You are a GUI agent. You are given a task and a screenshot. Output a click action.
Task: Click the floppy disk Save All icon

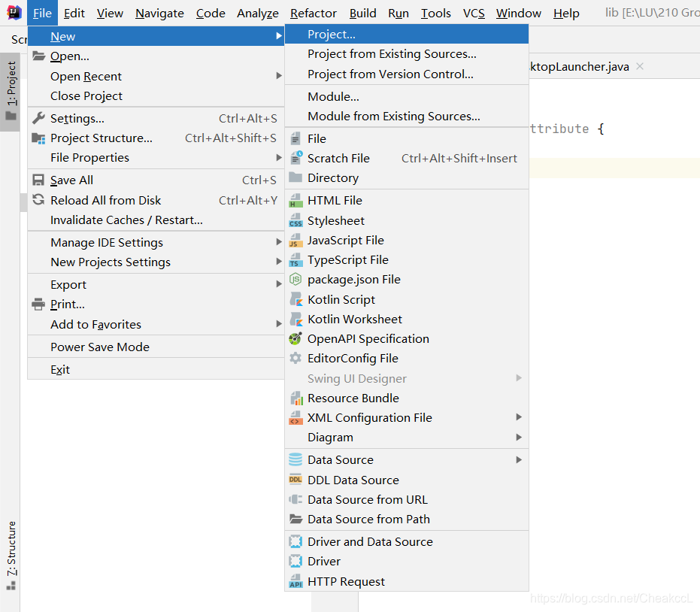point(39,180)
